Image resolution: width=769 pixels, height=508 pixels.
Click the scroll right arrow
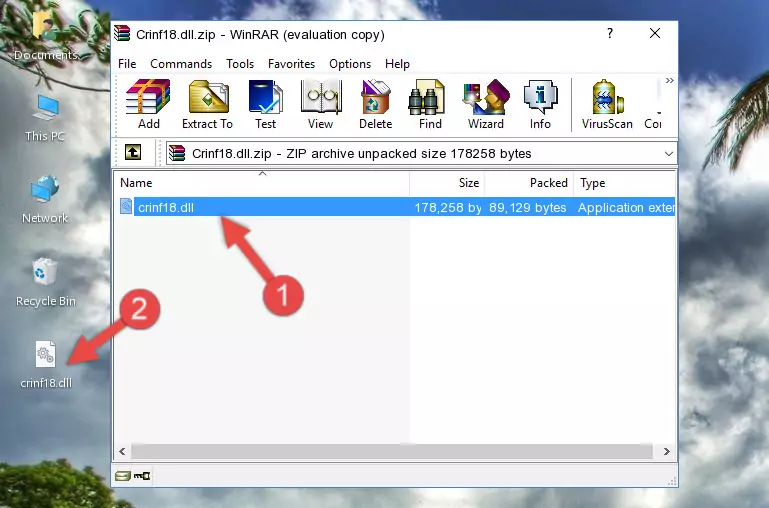point(666,451)
